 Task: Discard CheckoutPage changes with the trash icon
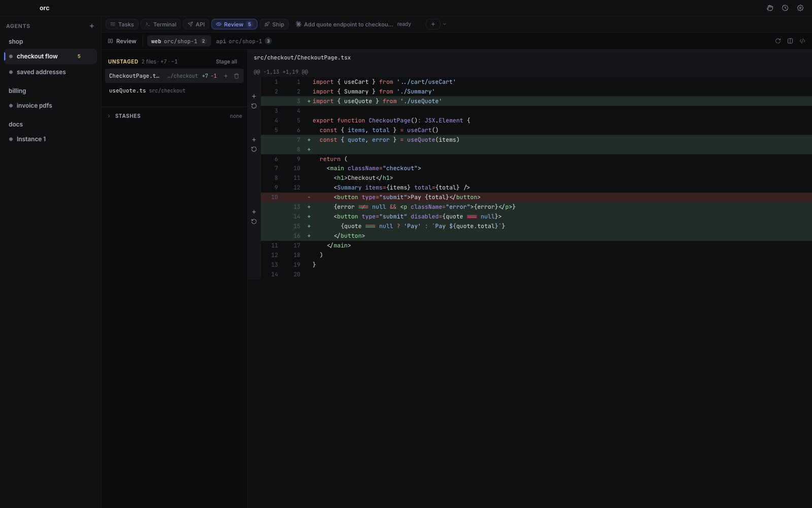(x=236, y=76)
